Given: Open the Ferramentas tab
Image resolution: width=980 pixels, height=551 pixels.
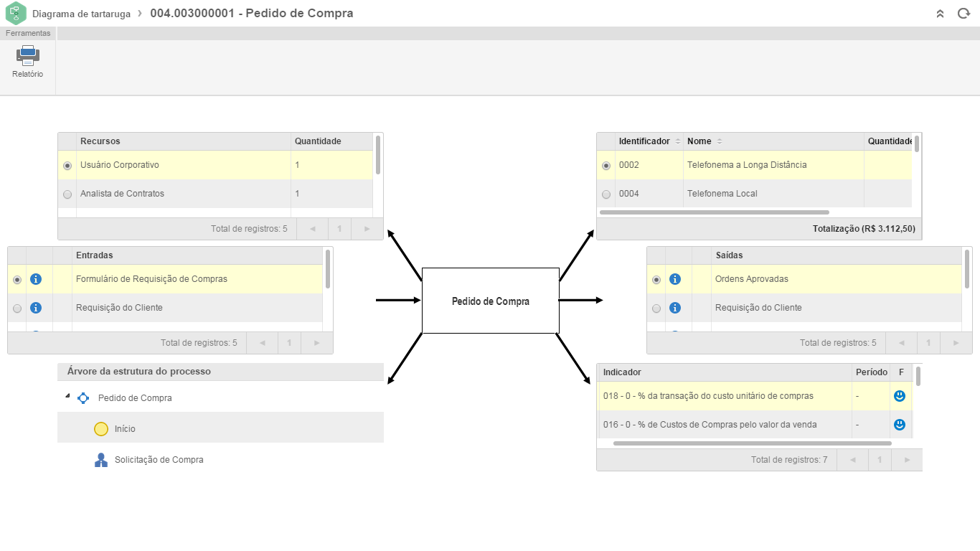Looking at the screenshot, I should point(28,33).
